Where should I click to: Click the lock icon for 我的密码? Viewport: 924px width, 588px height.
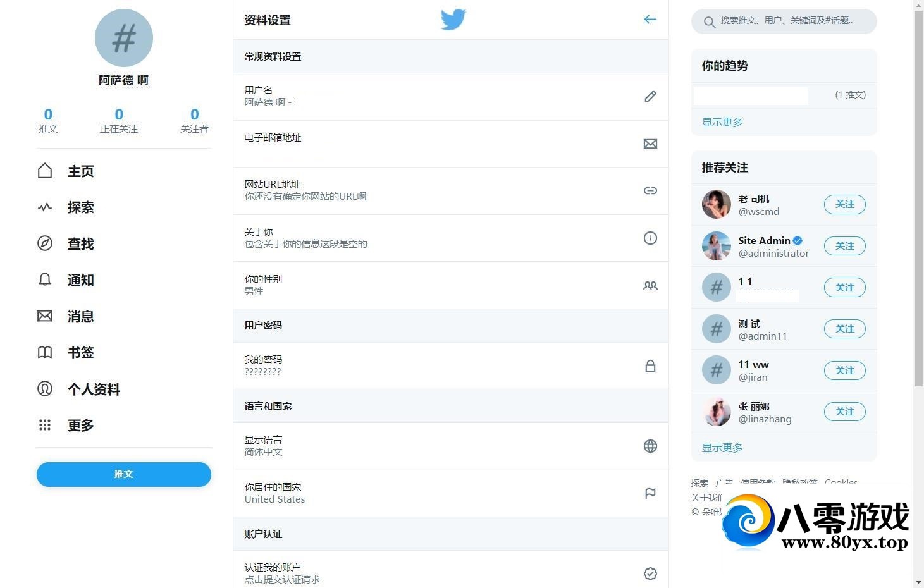650,366
